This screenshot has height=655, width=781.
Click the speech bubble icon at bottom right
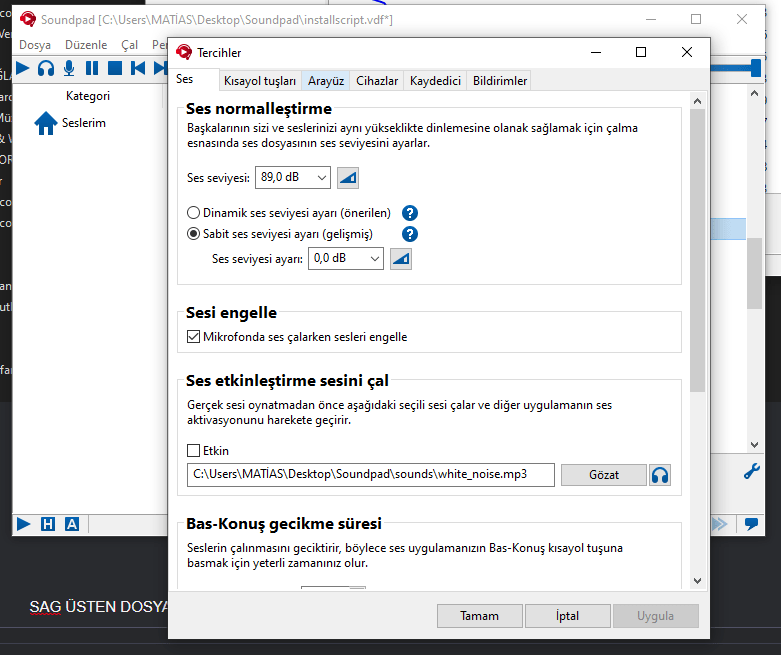(x=751, y=524)
